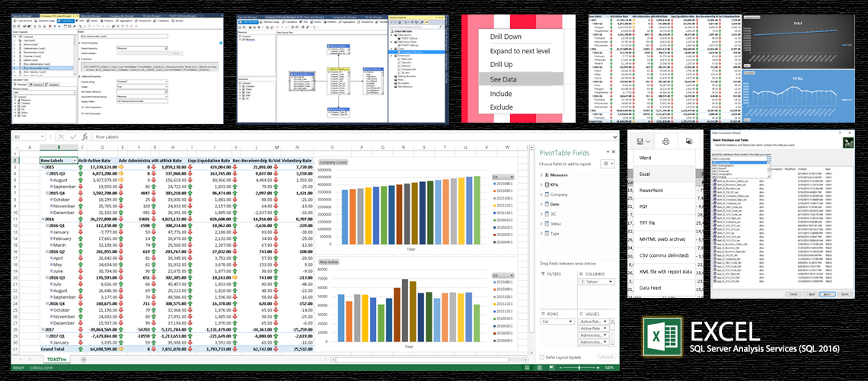Expand the KPIs field group
Screen dimensions: 868x381
(x=541, y=184)
